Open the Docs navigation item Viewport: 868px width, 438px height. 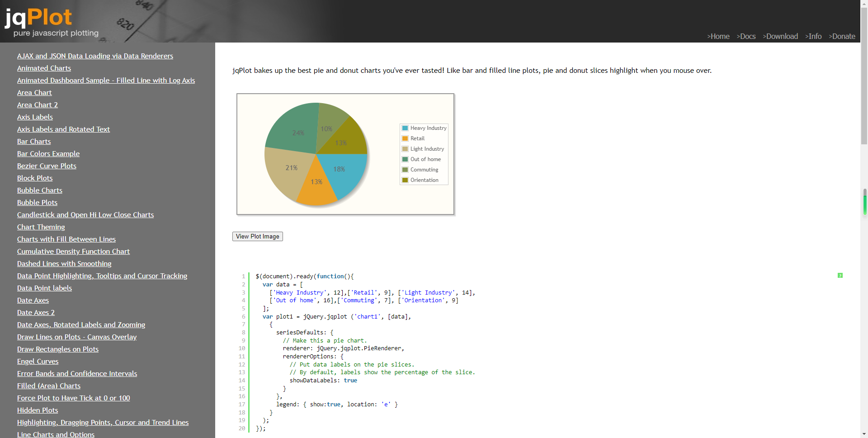(746, 36)
